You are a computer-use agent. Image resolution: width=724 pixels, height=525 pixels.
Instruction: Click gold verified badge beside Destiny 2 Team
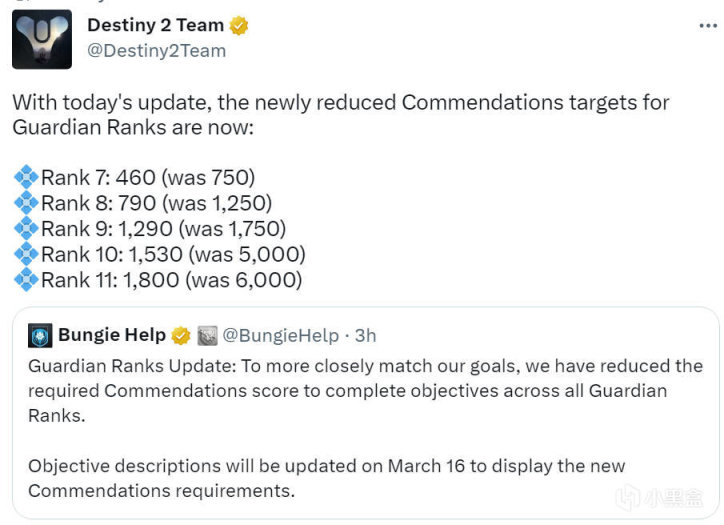coord(240,26)
